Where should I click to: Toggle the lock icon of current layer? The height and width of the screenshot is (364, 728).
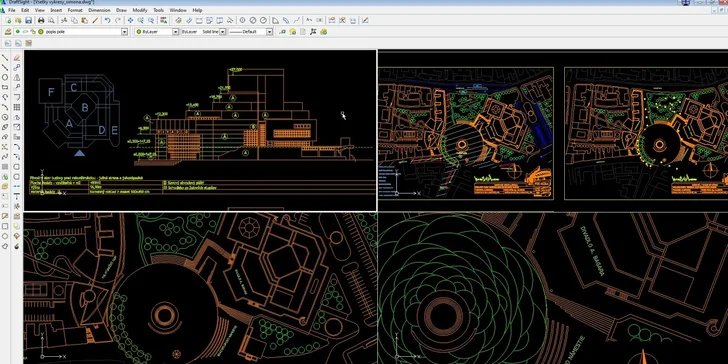pyautogui.click(x=33, y=32)
